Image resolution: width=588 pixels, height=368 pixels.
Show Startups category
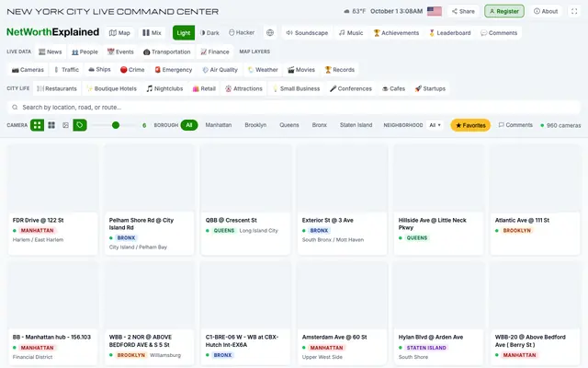pos(430,88)
